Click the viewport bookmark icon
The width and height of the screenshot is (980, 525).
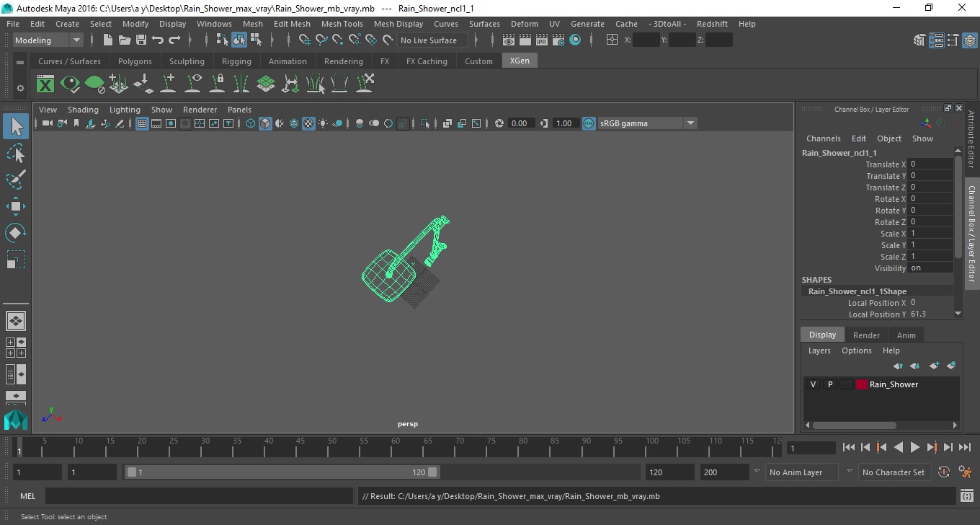click(76, 123)
